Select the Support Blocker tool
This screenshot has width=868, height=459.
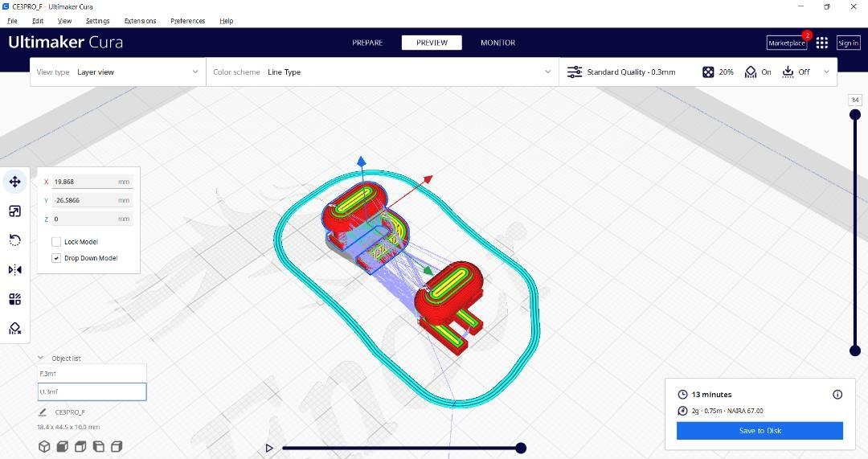[x=15, y=328]
